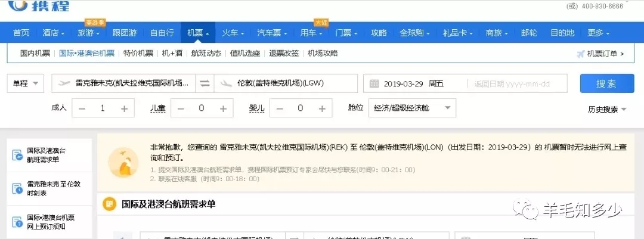
Task: Select the 机票 navigation tab
Action: click(x=198, y=33)
